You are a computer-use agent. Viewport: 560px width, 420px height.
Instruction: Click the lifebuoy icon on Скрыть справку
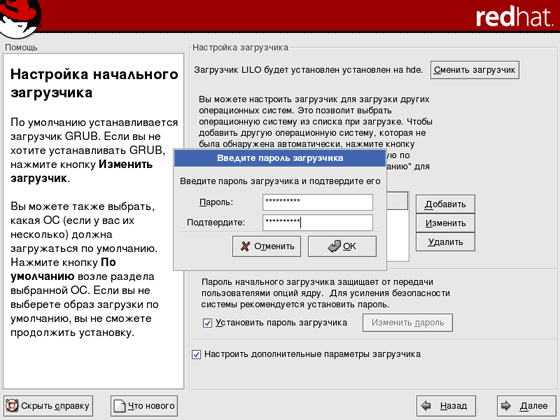(12, 406)
